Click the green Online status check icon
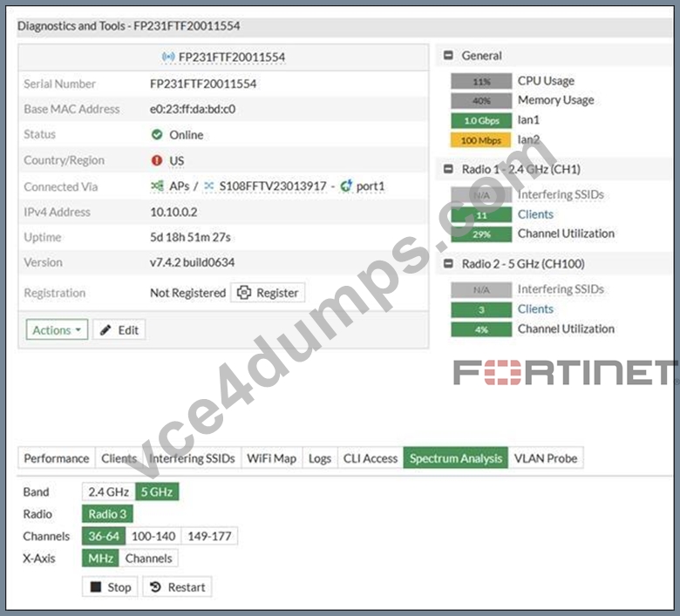 click(157, 134)
